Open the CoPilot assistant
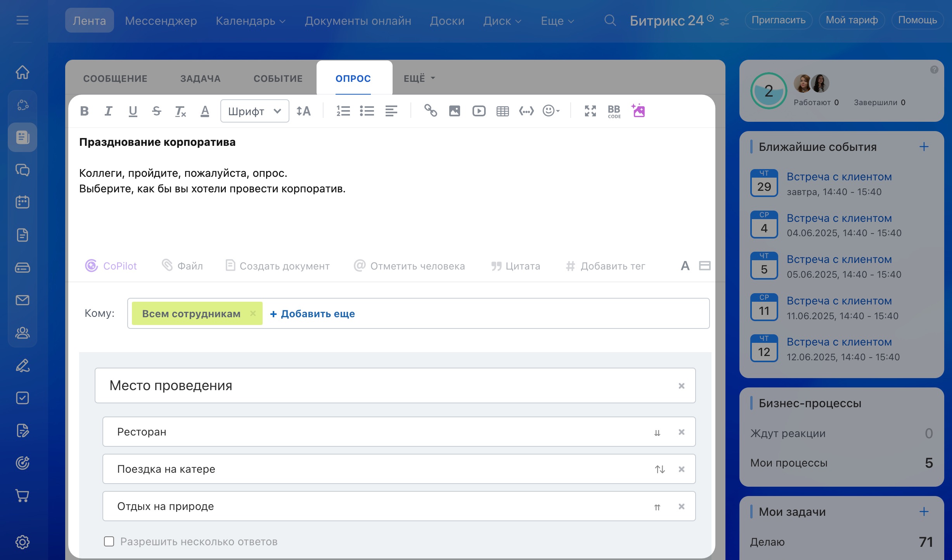 [x=111, y=266]
